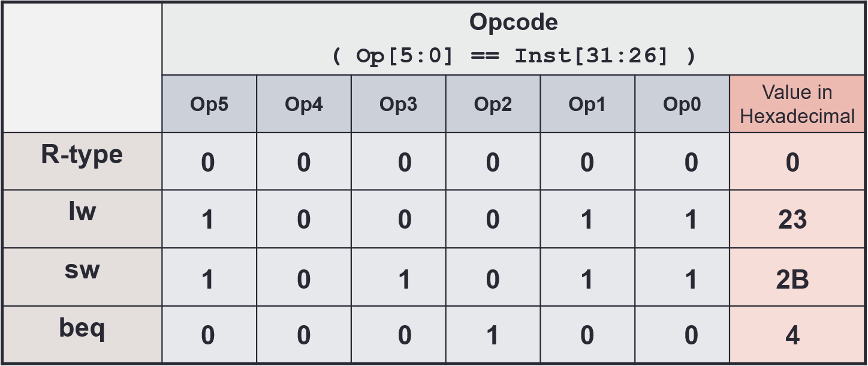Select the hexadecimal value 2B cell

coord(792,278)
